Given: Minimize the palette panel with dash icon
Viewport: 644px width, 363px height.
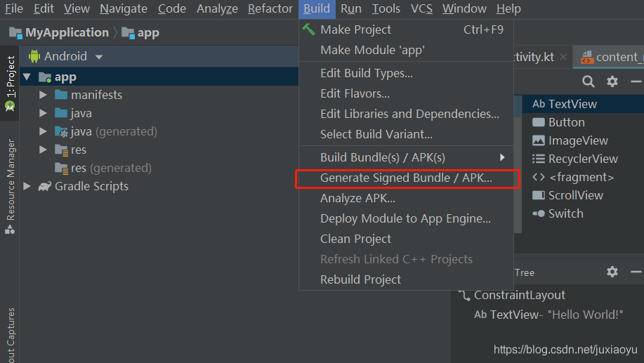Looking at the screenshot, I should pos(636,81).
